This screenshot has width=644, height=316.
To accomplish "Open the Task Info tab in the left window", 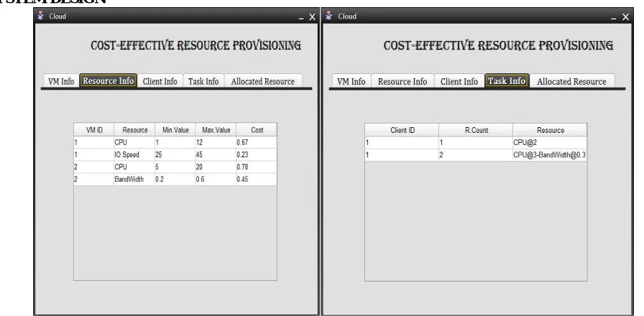I will [x=203, y=81].
